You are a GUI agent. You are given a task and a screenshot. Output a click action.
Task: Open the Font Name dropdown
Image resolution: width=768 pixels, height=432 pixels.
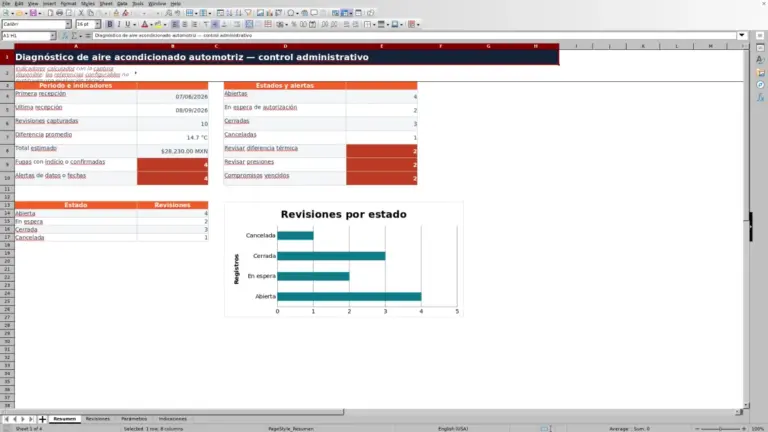(x=68, y=24)
